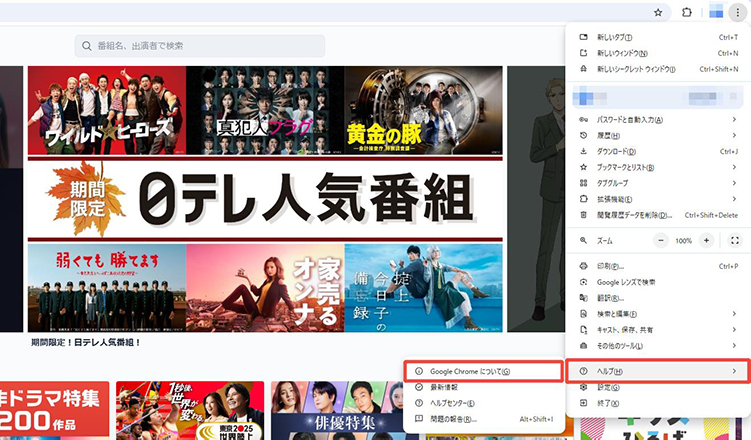Screen dimensions: 751x440
Task: Select 翻訳 menu entry
Action: click(x=658, y=298)
